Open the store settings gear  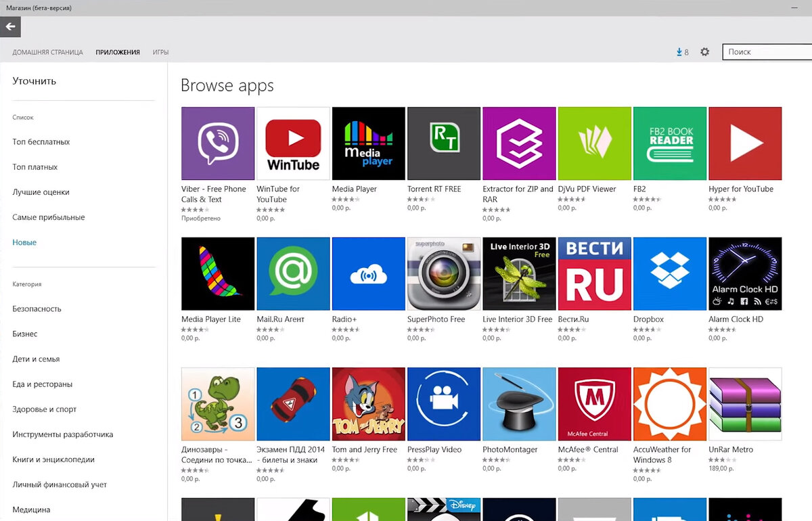[704, 51]
